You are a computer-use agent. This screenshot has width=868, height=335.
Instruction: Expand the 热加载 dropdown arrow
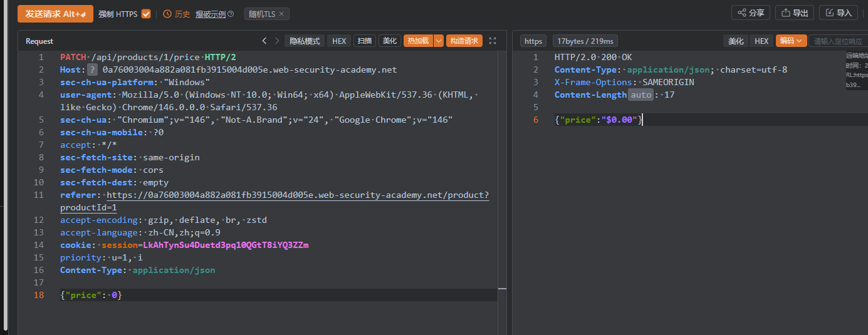(439, 41)
